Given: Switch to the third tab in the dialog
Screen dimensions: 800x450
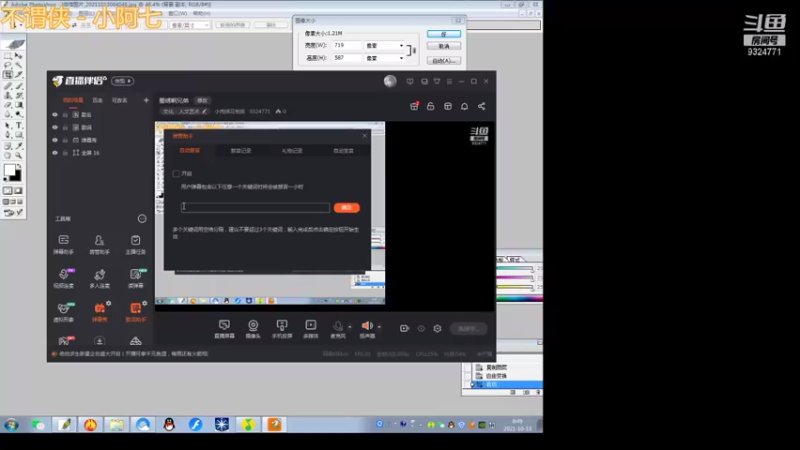Looking at the screenshot, I should [x=292, y=151].
